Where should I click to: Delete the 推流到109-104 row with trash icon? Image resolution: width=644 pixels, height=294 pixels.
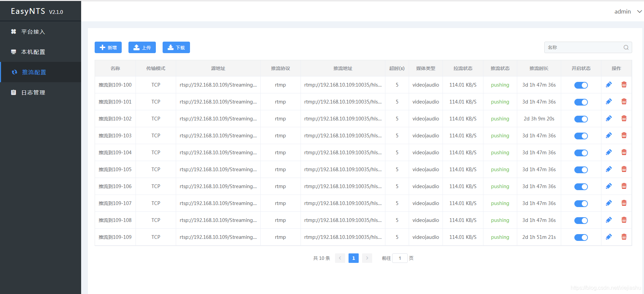pos(624,152)
